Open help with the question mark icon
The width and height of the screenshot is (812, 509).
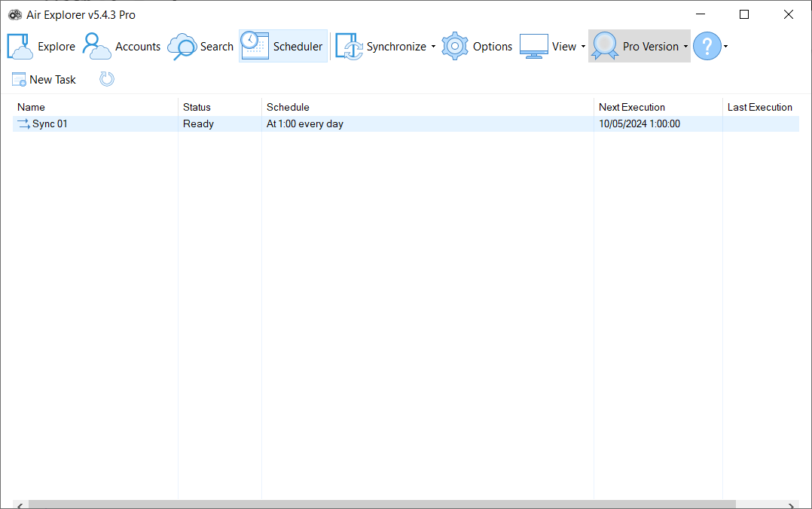707,46
